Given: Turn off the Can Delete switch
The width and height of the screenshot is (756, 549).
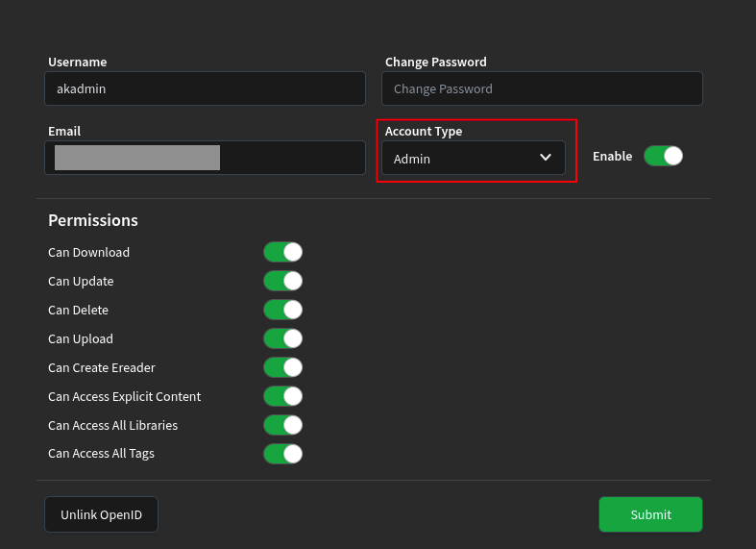Looking at the screenshot, I should [x=282, y=310].
